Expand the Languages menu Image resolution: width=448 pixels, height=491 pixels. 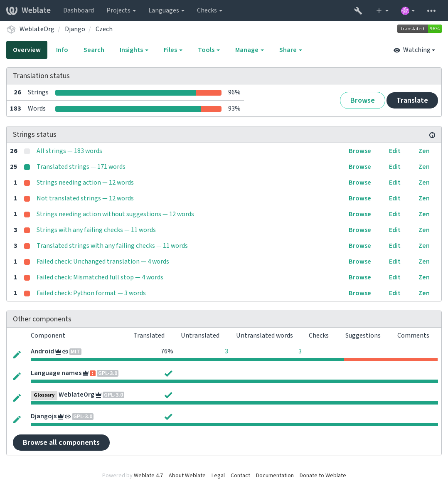pos(166,10)
